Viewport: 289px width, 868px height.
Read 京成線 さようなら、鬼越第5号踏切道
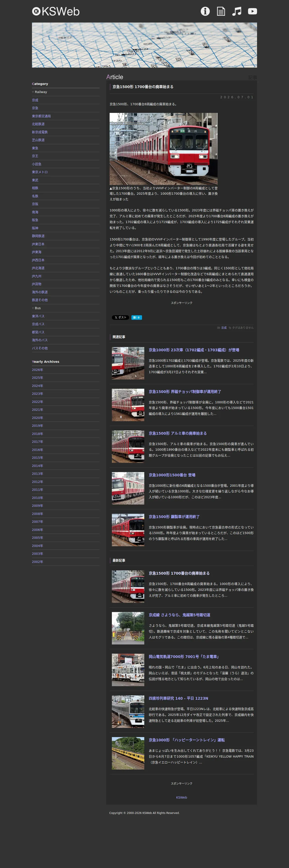tap(179, 615)
